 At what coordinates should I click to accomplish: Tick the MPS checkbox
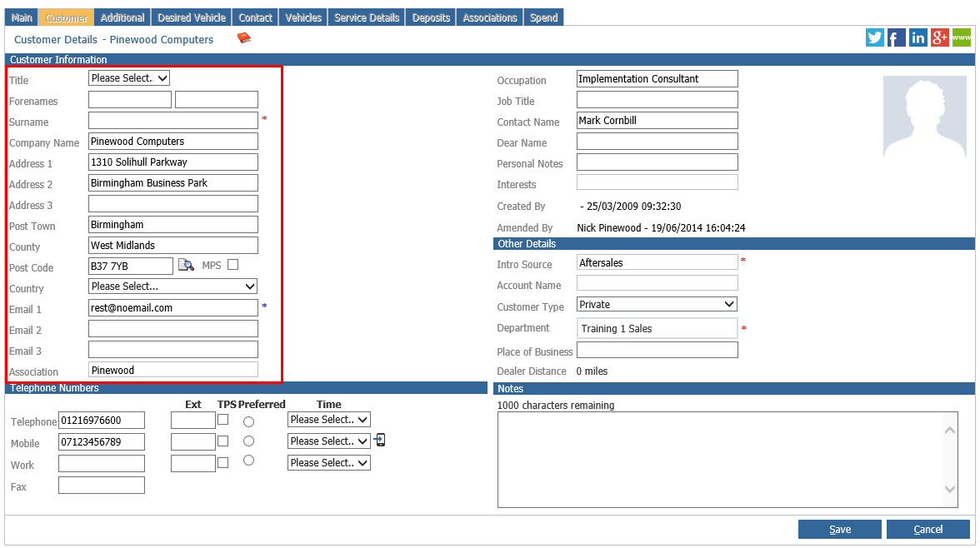tap(233, 265)
